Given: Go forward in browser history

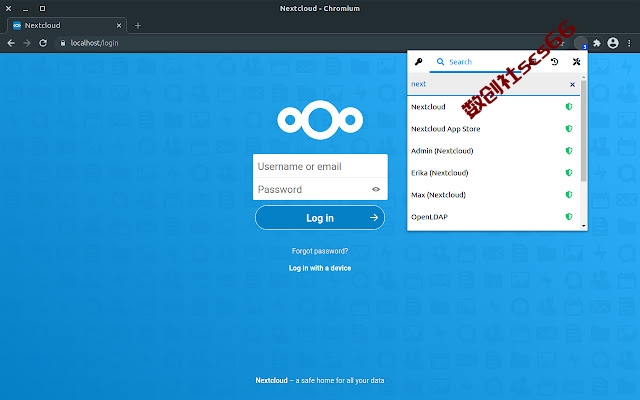Looking at the screenshot, I should pos(27,43).
